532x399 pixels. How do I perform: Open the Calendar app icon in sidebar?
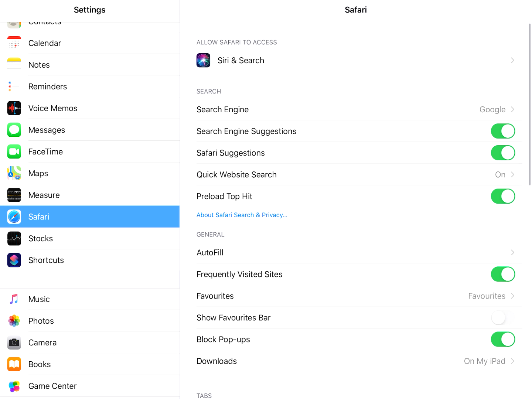[14, 43]
